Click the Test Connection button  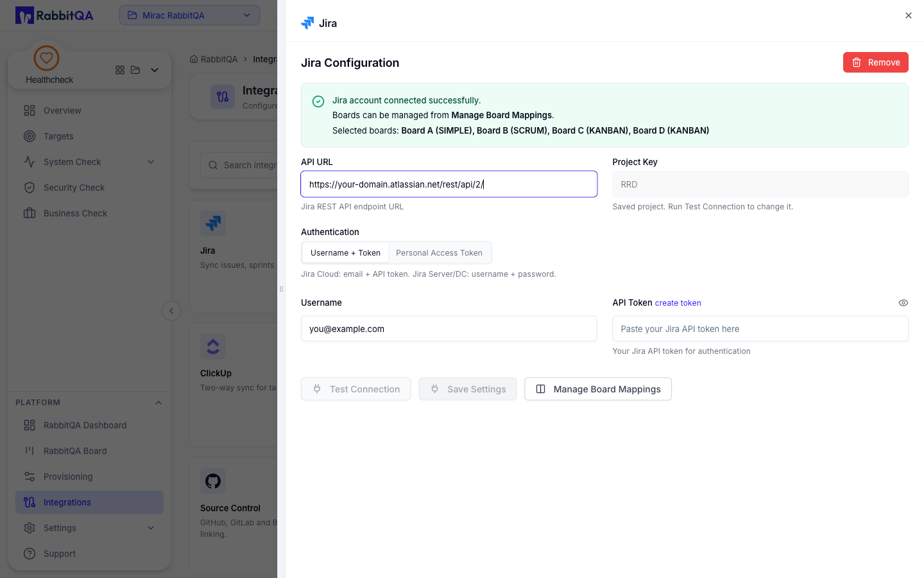coord(356,389)
